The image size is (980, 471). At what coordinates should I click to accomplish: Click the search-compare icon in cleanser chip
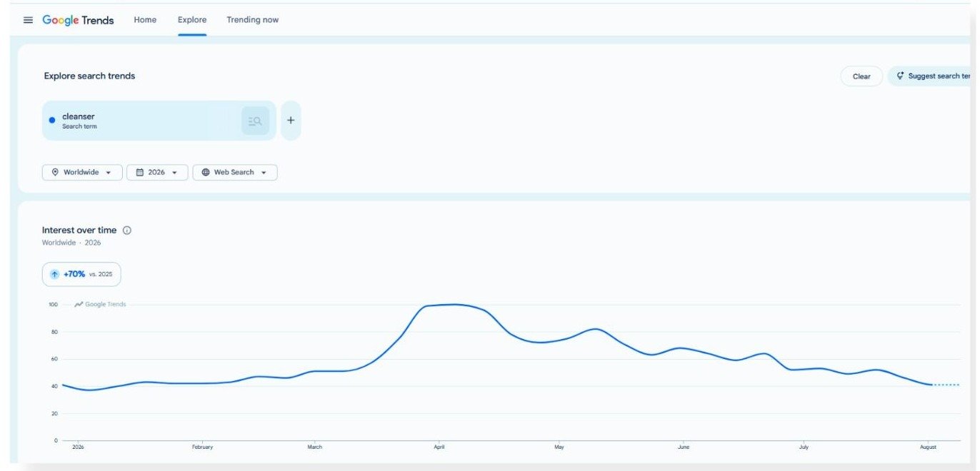(x=255, y=121)
